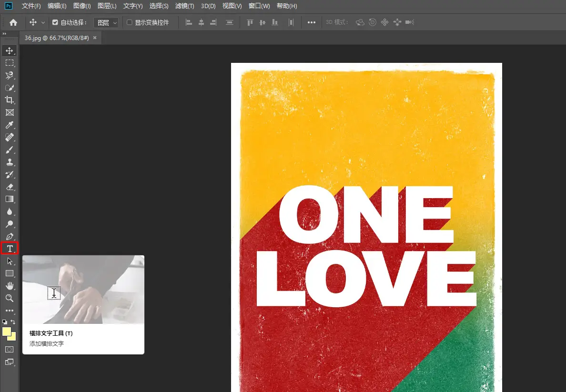Expand the toolbar double-arrow at top

tap(5, 34)
